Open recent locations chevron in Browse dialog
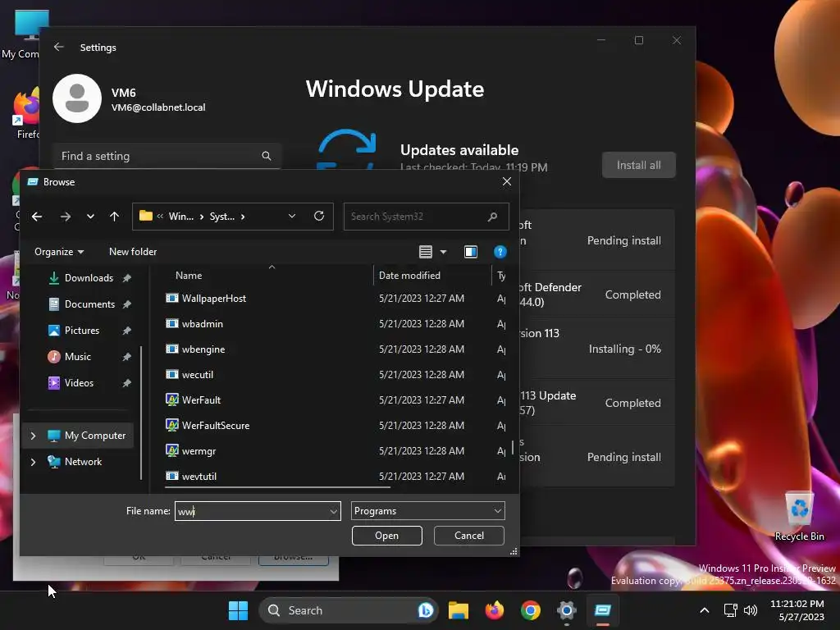This screenshot has width=840, height=630. (x=90, y=217)
